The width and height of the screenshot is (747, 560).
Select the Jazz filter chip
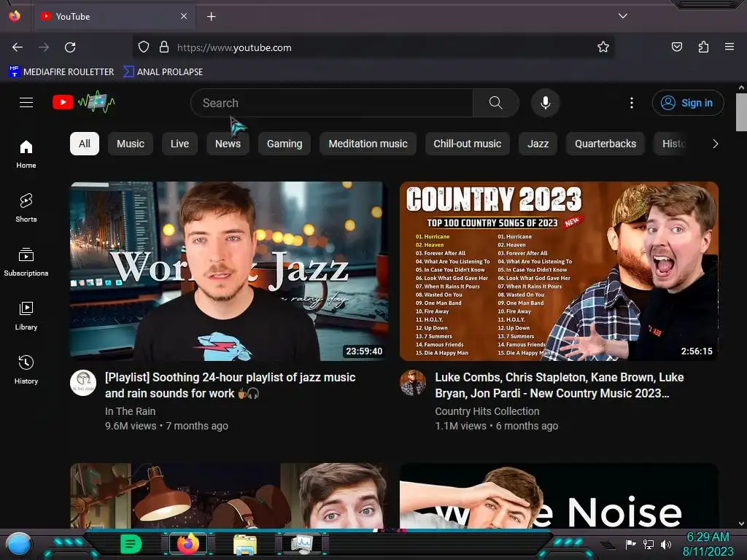tap(538, 144)
